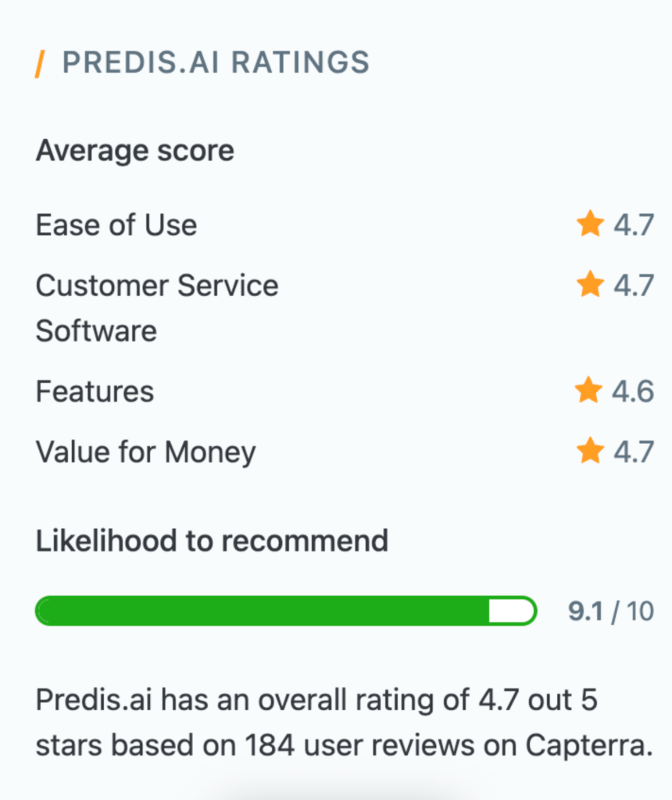Click the Average score subheading
Image resolution: width=672 pixels, height=800 pixels.
134,150
